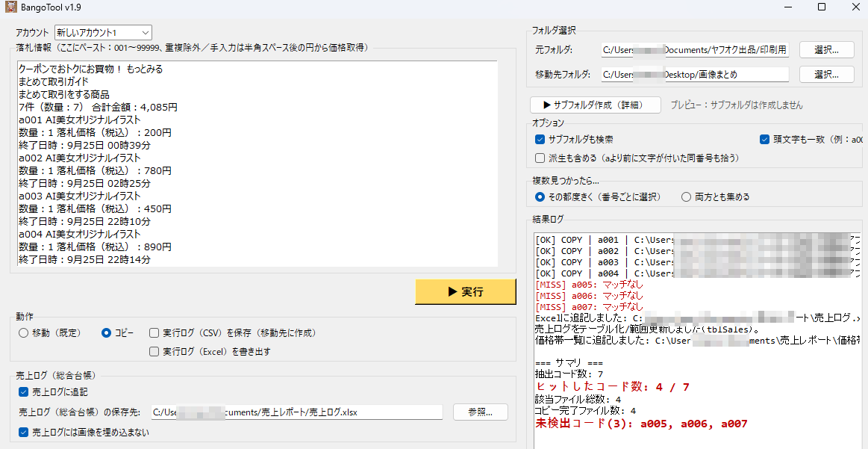Click 選択... button for 移動先フォルダ
The width and height of the screenshot is (868, 449).
826,75
